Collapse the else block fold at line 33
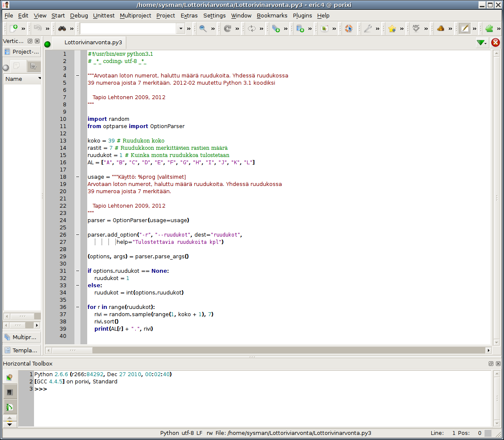Viewport: 504px width, 440px height. click(x=77, y=285)
